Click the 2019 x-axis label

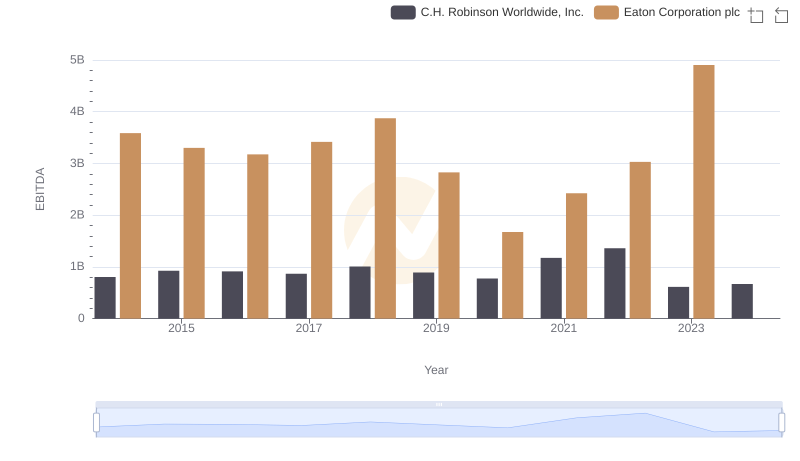436,328
